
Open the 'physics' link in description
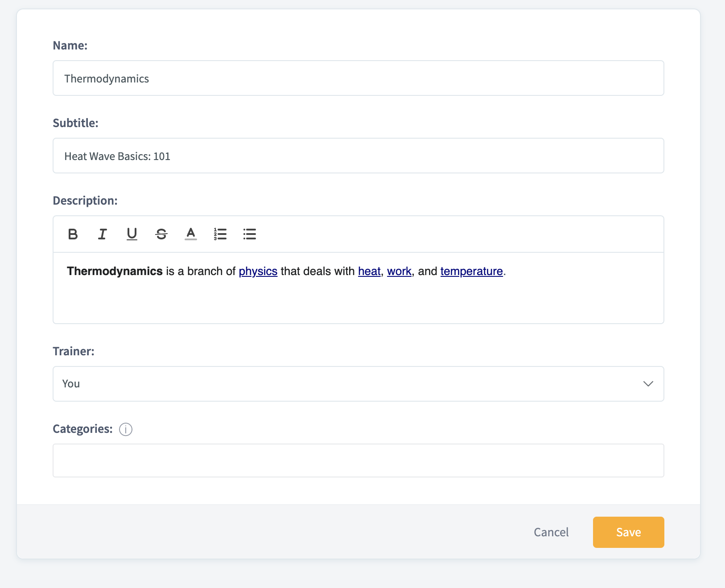click(x=258, y=271)
